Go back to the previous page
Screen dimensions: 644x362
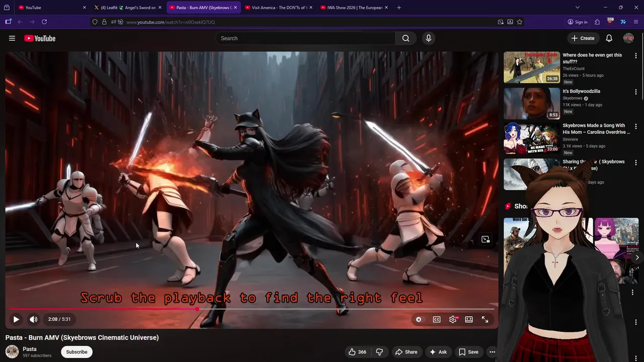click(20, 22)
